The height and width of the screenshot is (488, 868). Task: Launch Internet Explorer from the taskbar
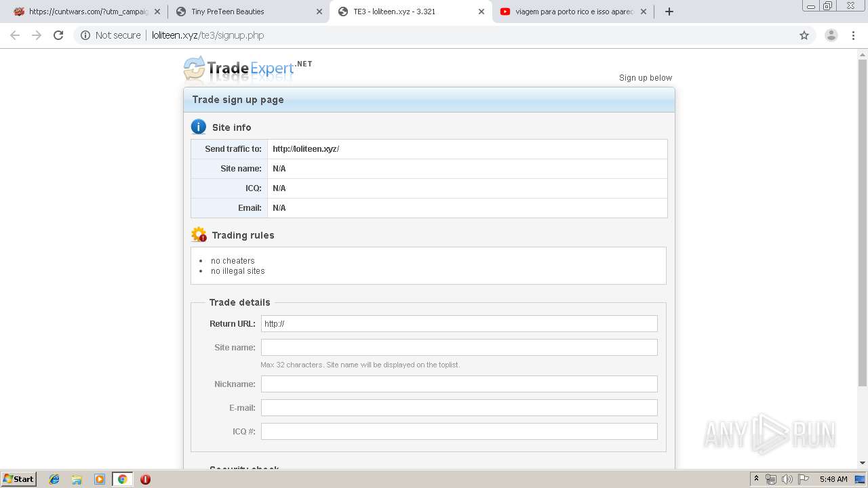click(x=54, y=479)
